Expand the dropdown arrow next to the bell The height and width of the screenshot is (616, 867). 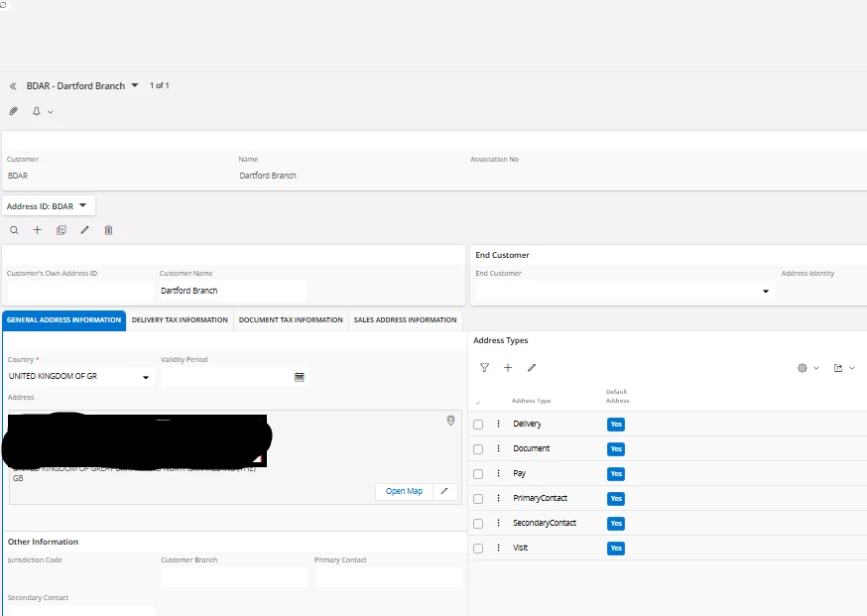coord(51,112)
